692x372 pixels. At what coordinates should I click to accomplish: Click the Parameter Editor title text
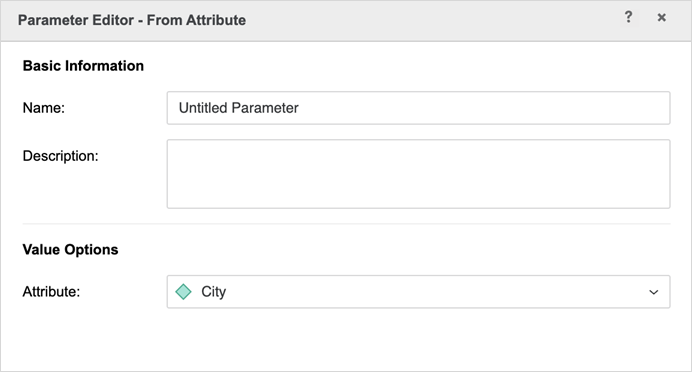tap(132, 20)
